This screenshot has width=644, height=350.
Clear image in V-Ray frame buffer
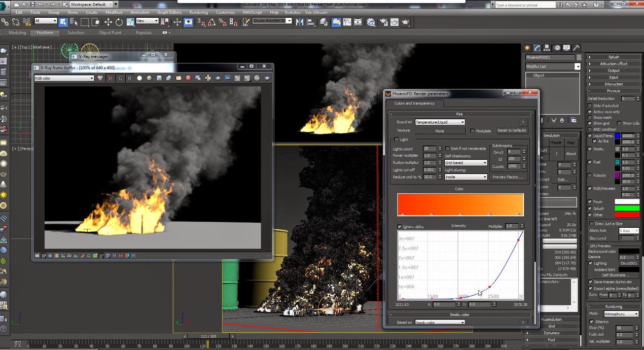[x=188, y=78]
